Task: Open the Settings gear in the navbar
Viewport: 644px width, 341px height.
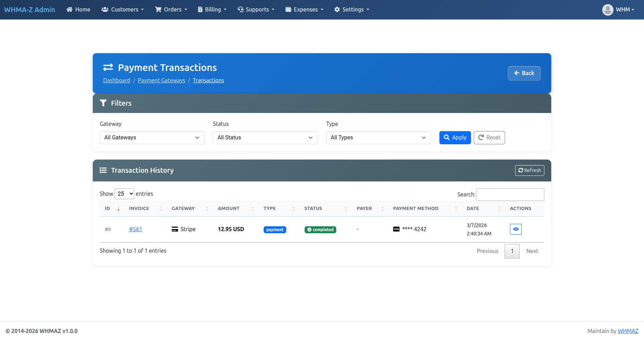Action: pyautogui.click(x=337, y=9)
